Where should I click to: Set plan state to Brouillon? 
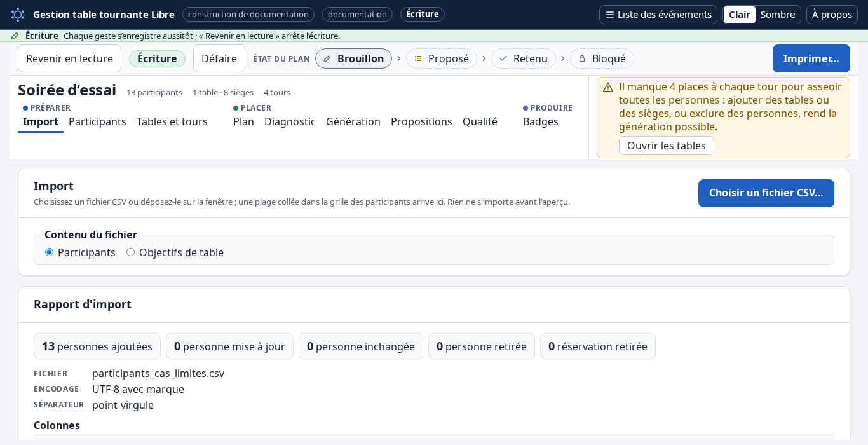[x=353, y=58]
